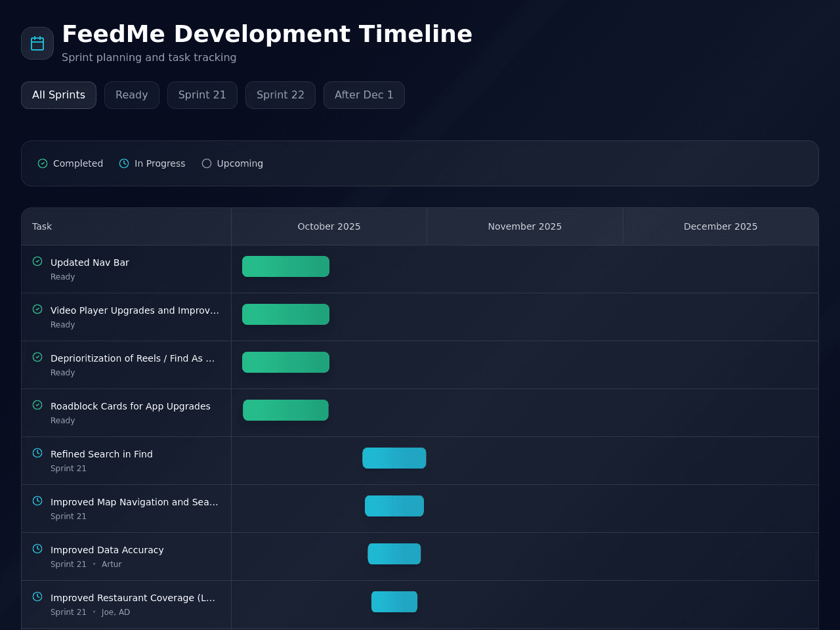
Task: Click the calendar icon beside the page title
Action: coord(37,43)
